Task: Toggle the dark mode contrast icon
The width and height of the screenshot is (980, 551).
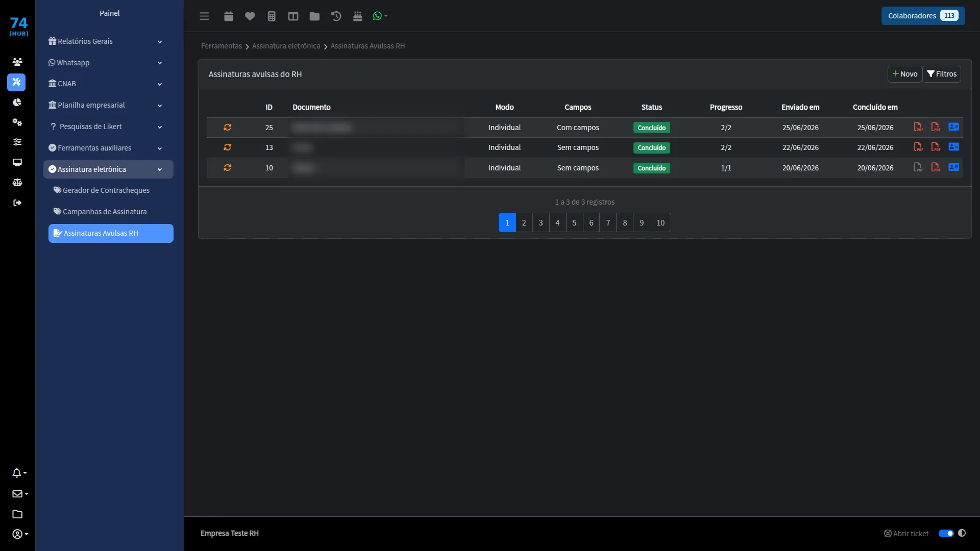Action: (x=962, y=533)
